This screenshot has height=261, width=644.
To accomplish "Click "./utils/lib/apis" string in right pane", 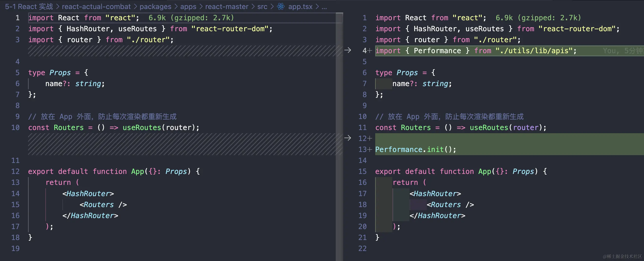I will (534, 51).
